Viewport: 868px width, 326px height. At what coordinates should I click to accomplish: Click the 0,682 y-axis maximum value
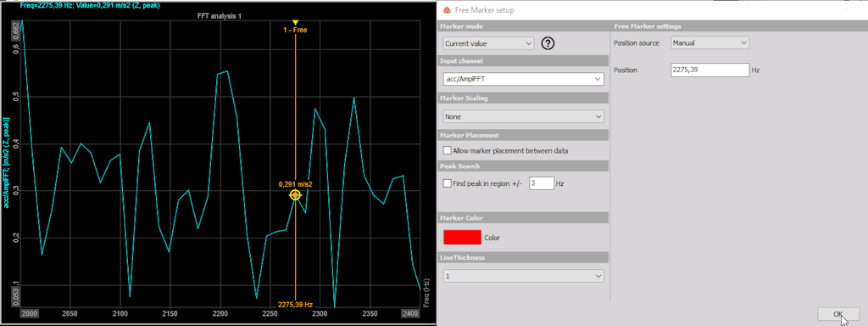pyautogui.click(x=15, y=31)
